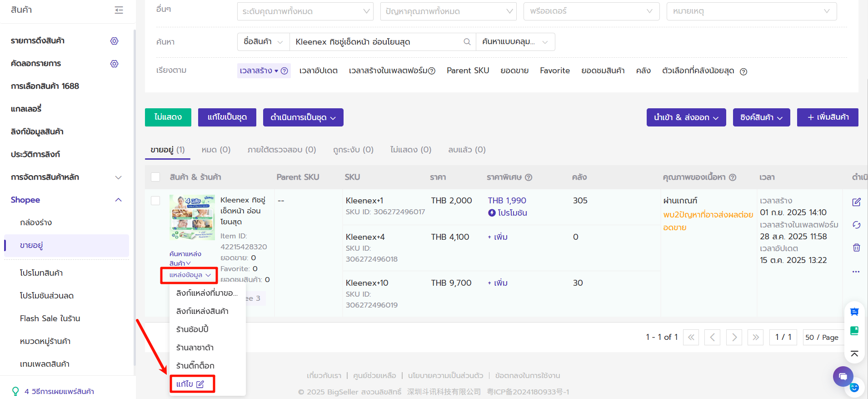The width and height of the screenshot is (868, 399).
Task: Tick the select-all checkbox in table header
Action: [x=155, y=177]
